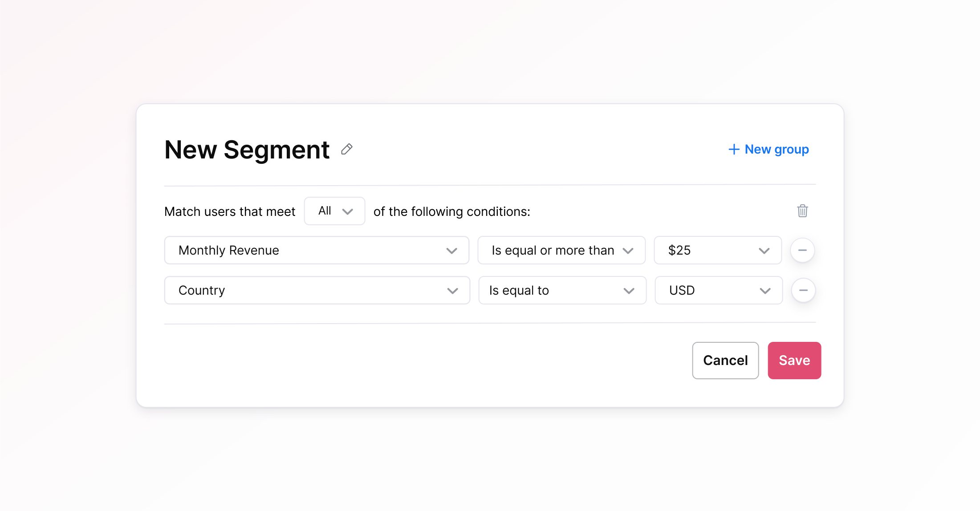
Task: Select the New Segment title text
Action: click(x=247, y=150)
